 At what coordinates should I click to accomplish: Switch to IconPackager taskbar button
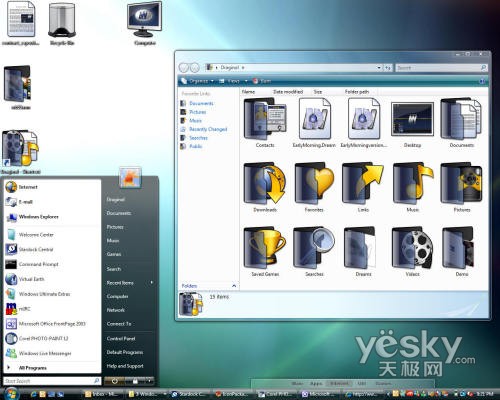232,394
